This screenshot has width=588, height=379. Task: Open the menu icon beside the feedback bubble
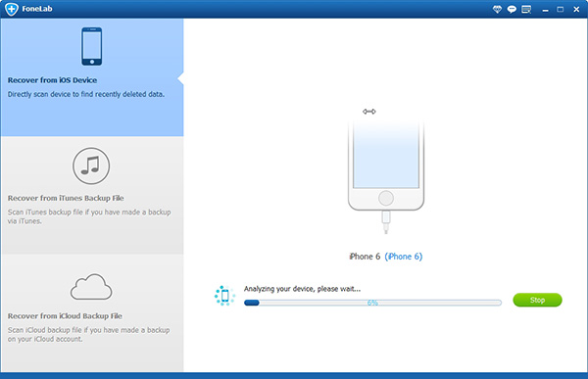(x=526, y=10)
